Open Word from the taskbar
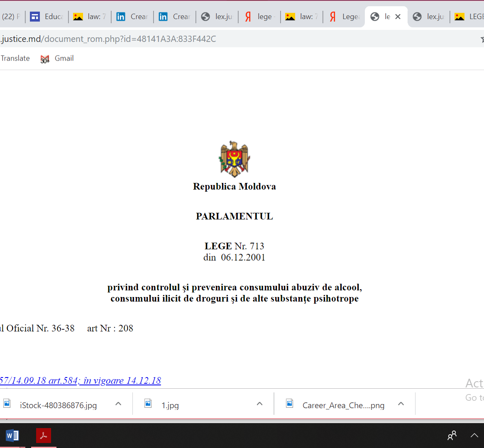This screenshot has height=448, width=484. [x=12, y=436]
